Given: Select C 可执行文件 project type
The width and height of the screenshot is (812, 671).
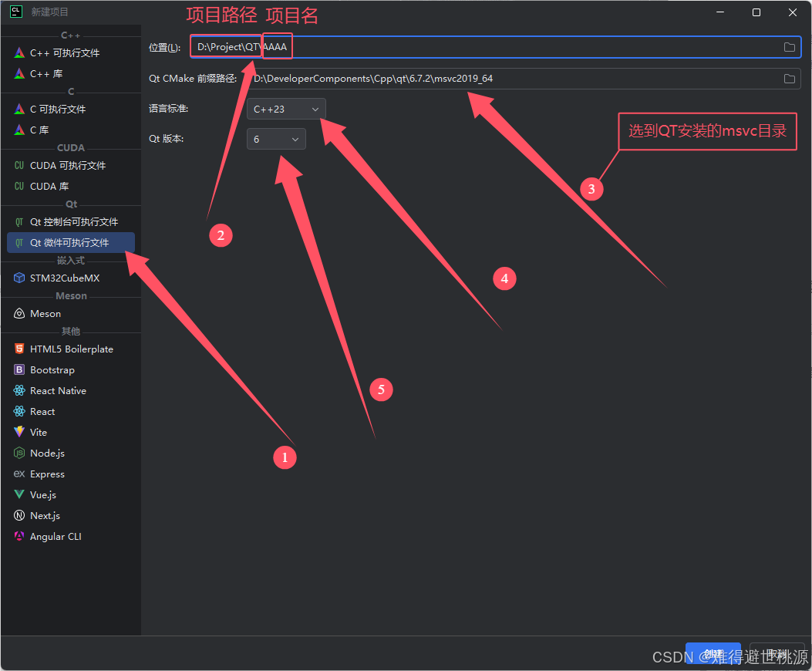Looking at the screenshot, I should pyautogui.click(x=71, y=109).
